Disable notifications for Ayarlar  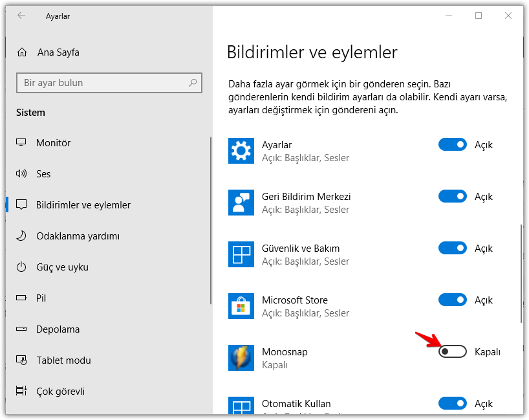(453, 144)
